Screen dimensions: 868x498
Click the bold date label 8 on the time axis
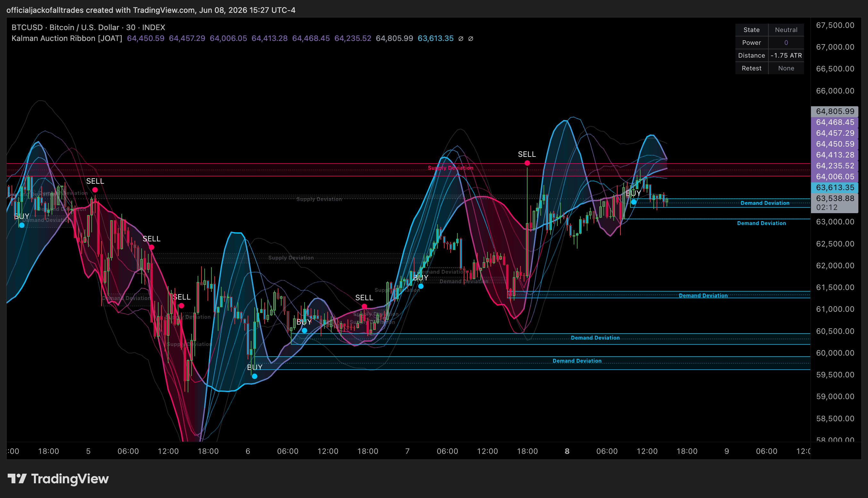point(567,451)
